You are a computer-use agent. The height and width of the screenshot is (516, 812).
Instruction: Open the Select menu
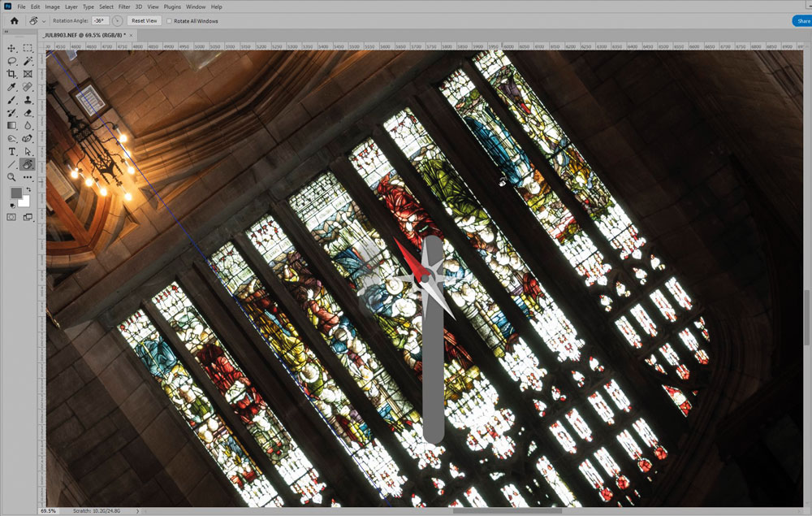106,7
